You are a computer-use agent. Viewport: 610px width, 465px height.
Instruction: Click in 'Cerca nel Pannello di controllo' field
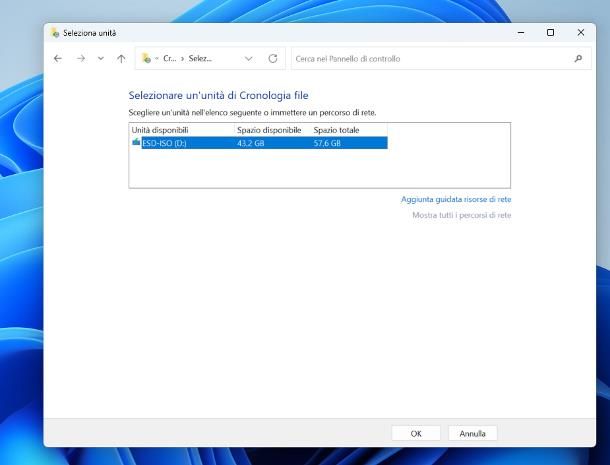pyautogui.click(x=430, y=59)
